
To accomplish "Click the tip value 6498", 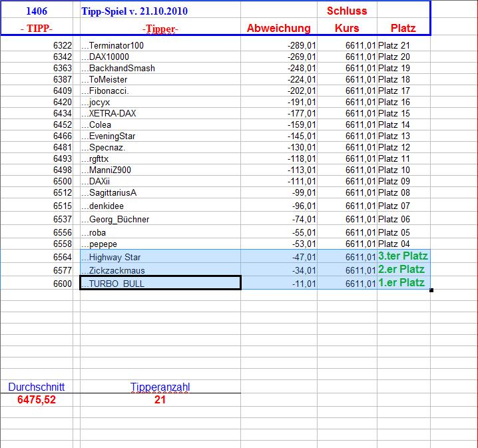I will [63, 170].
